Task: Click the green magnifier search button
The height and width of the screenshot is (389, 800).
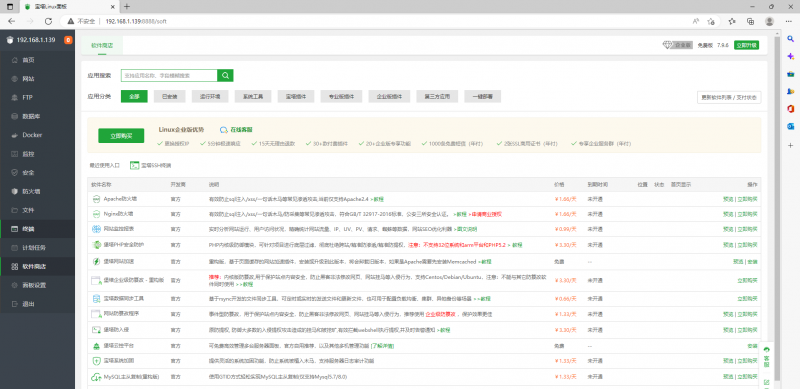Action: (225, 76)
